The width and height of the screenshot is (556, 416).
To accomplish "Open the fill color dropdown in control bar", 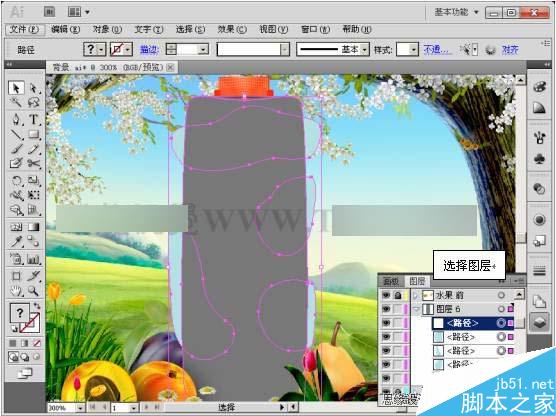I will tap(101, 50).
